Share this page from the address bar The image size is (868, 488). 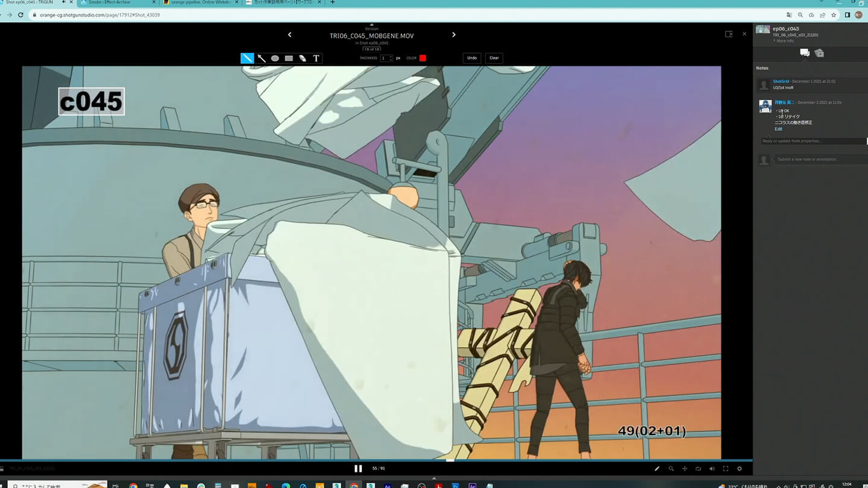click(822, 14)
